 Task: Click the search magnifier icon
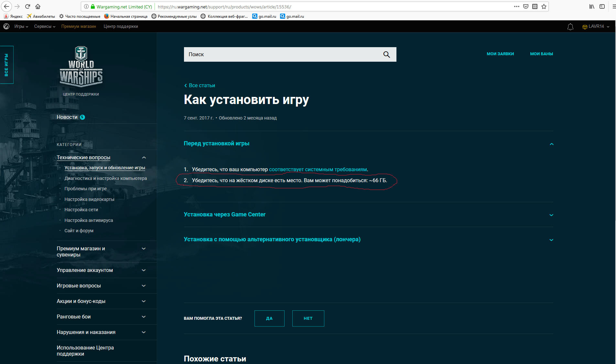tap(386, 55)
